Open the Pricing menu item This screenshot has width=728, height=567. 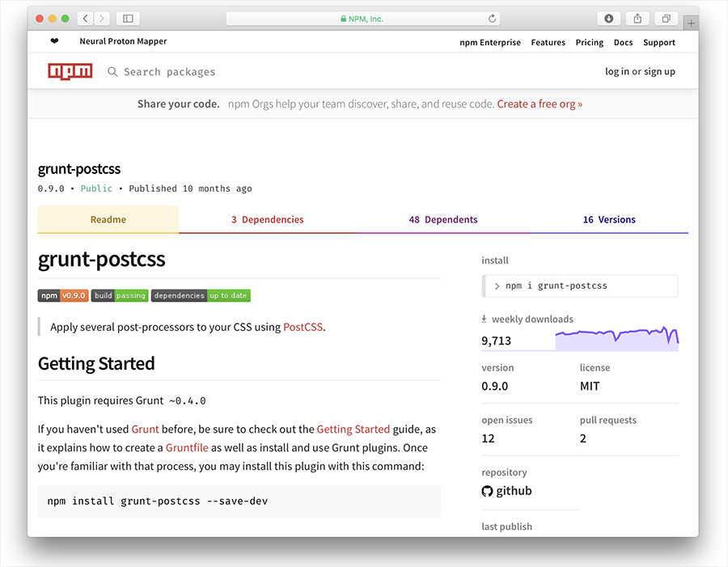click(589, 42)
